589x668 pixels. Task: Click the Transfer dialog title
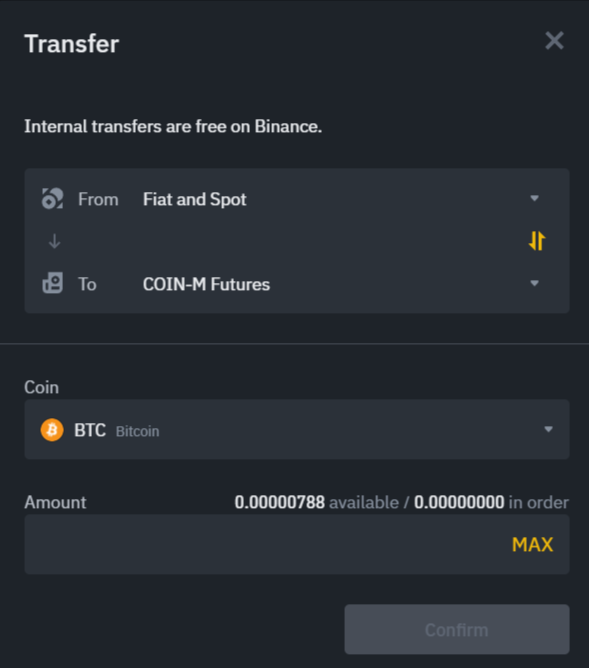coord(72,43)
